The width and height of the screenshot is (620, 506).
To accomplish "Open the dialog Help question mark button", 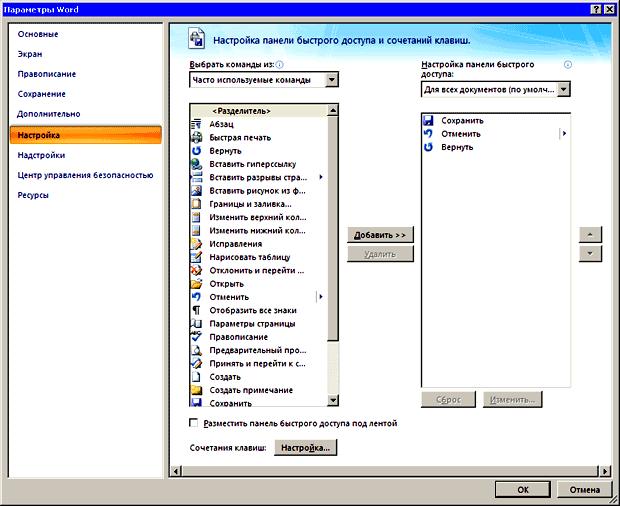I will point(596,10).
